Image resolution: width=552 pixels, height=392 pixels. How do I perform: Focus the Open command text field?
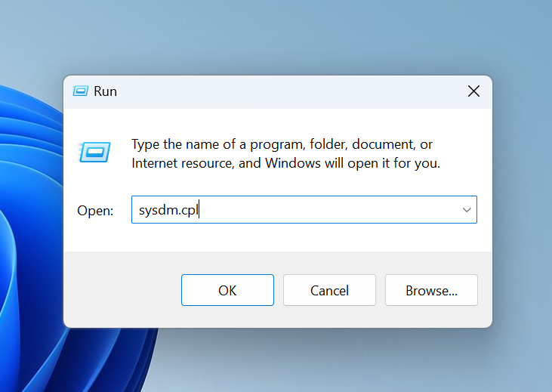[x=304, y=210]
